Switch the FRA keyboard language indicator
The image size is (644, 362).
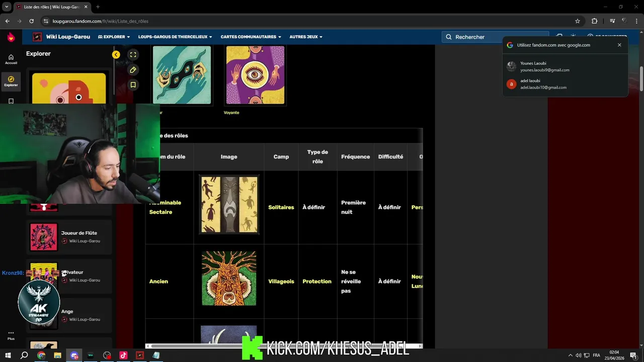(596, 355)
